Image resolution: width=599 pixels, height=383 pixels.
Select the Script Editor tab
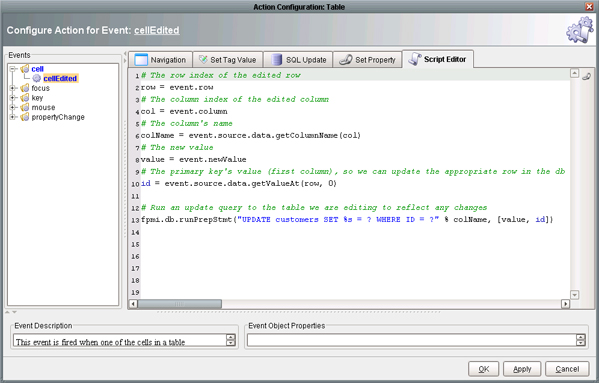(x=438, y=59)
